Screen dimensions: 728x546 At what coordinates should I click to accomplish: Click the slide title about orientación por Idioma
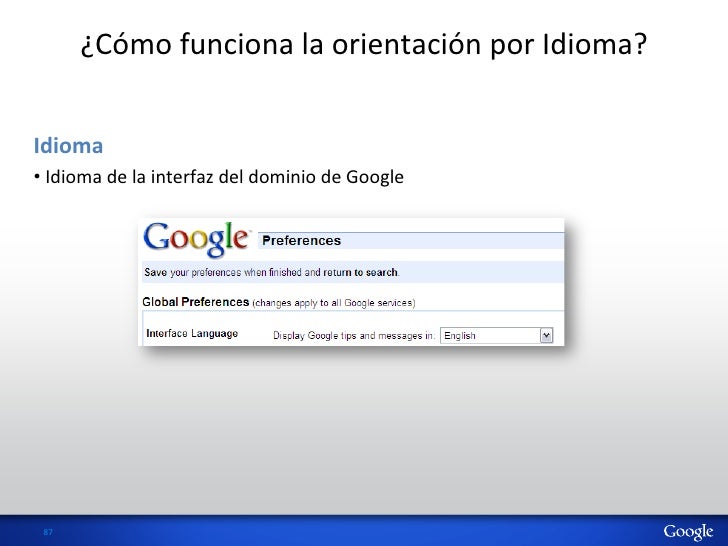click(364, 44)
